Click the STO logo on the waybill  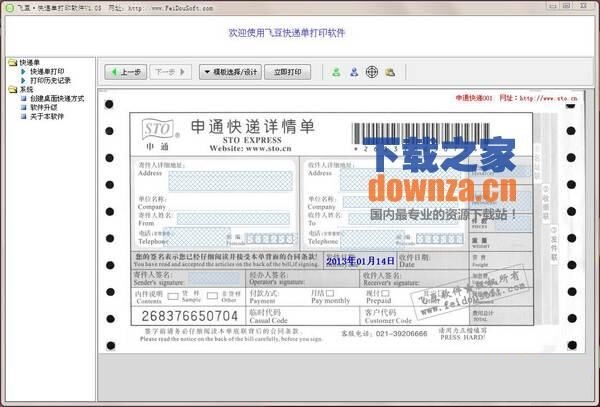[158, 129]
